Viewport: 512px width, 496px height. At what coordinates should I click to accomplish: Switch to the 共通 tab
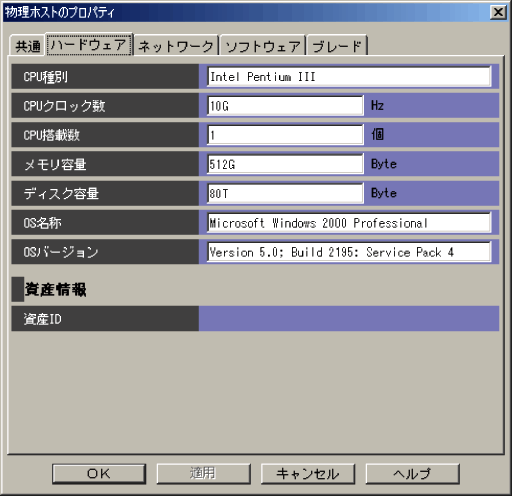coord(28,45)
